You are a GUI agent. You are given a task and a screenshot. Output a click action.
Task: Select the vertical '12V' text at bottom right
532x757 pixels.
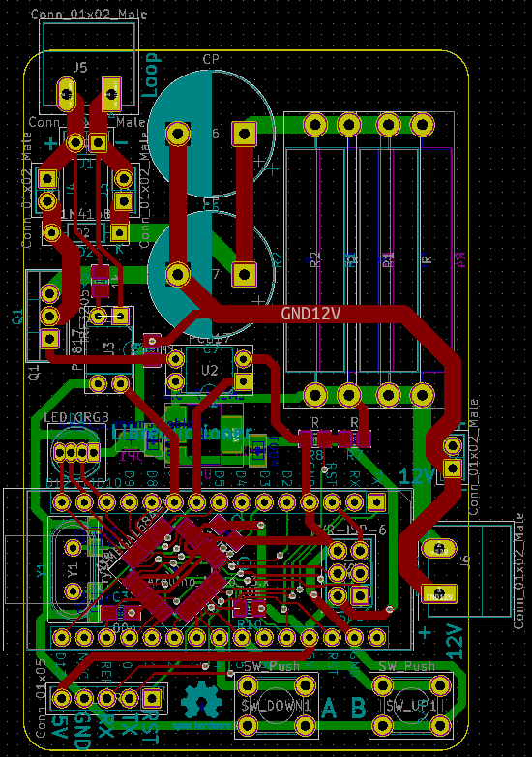(454, 642)
